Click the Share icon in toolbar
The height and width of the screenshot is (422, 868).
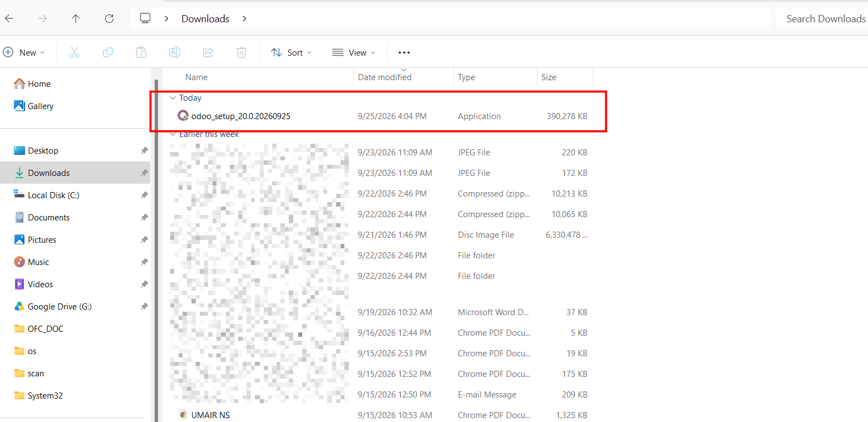click(x=208, y=52)
